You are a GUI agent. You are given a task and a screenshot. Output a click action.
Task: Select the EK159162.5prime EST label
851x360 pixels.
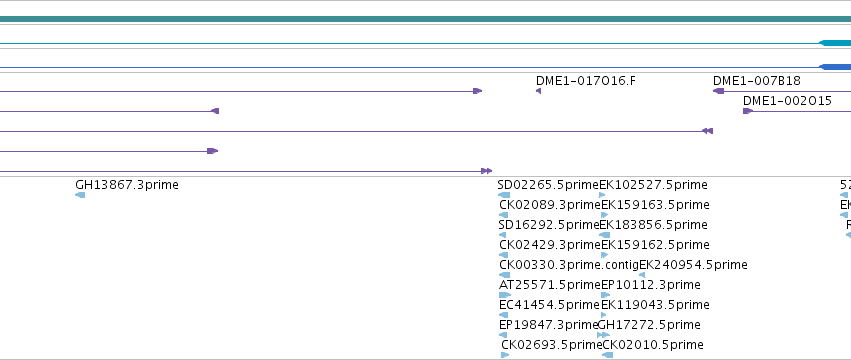655,245
